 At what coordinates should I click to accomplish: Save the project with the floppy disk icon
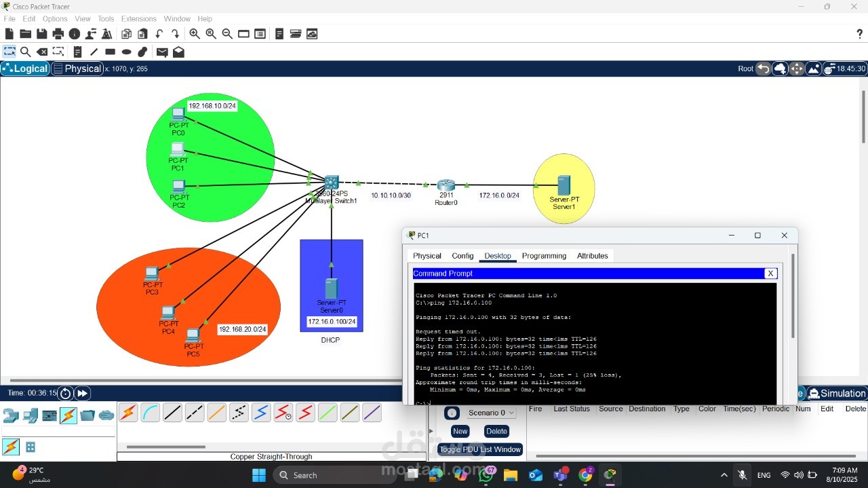42,34
